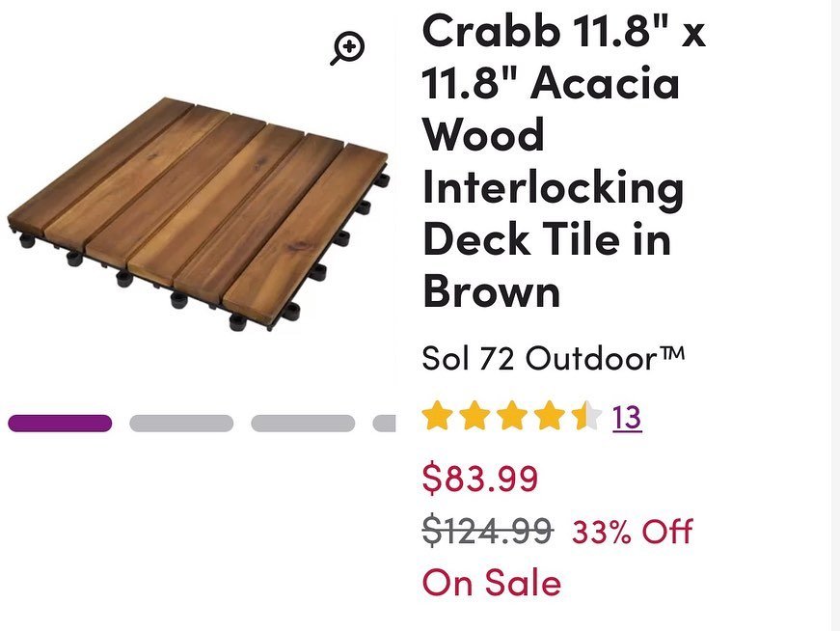Jump to the second carousel slide indicator
The width and height of the screenshot is (840, 631).
181,424
